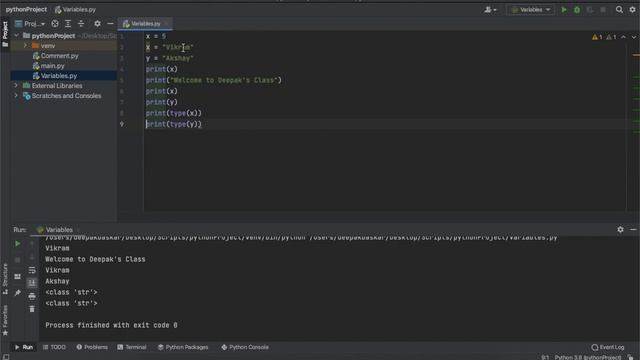Open the Project view selector dropdown
The image size is (640, 360).
point(30,24)
